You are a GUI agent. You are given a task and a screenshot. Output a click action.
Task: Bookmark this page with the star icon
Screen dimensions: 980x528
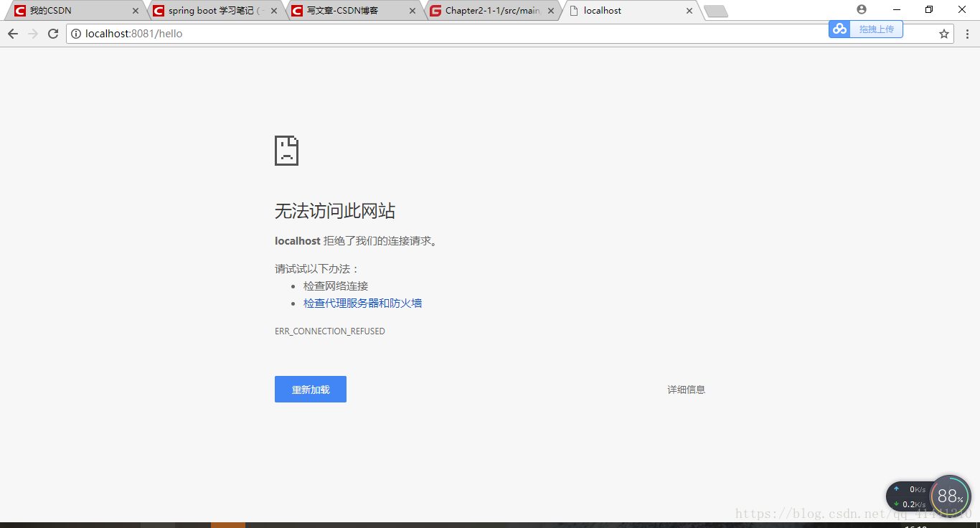(x=944, y=34)
